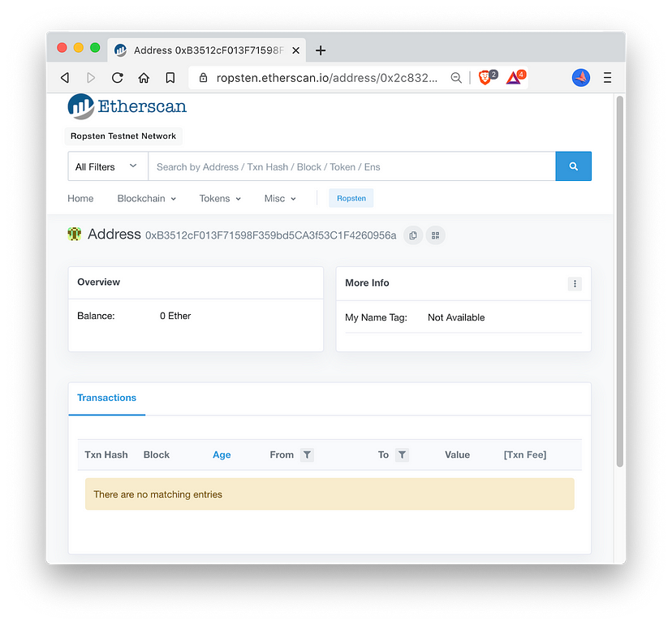
Task: Reload the page with the refresh icon
Action: pos(118,78)
